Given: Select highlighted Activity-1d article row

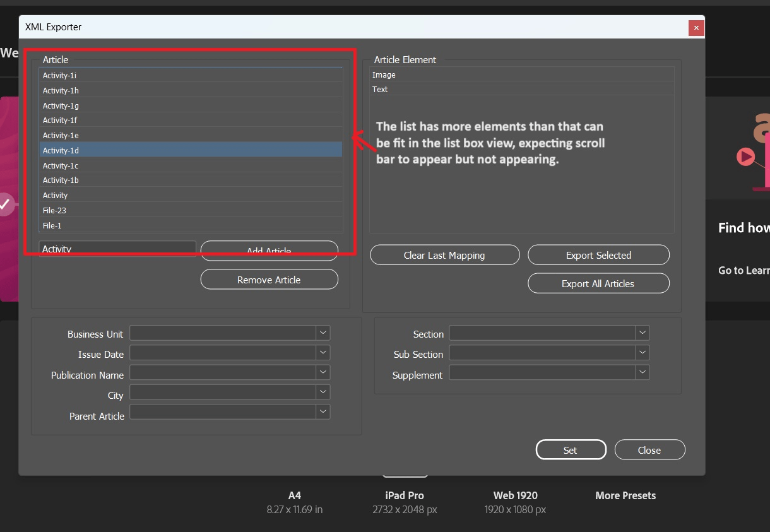Looking at the screenshot, I should 191,150.
